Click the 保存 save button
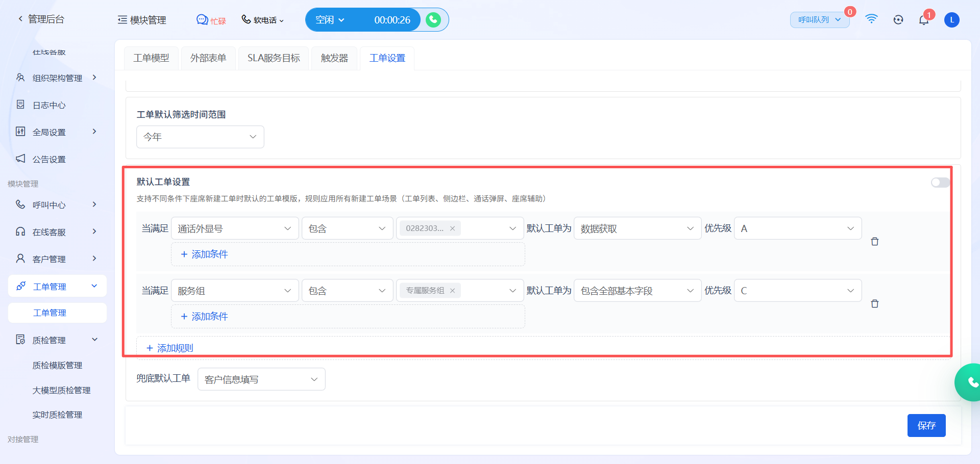980x464 pixels. pyautogui.click(x=926, y=426)
